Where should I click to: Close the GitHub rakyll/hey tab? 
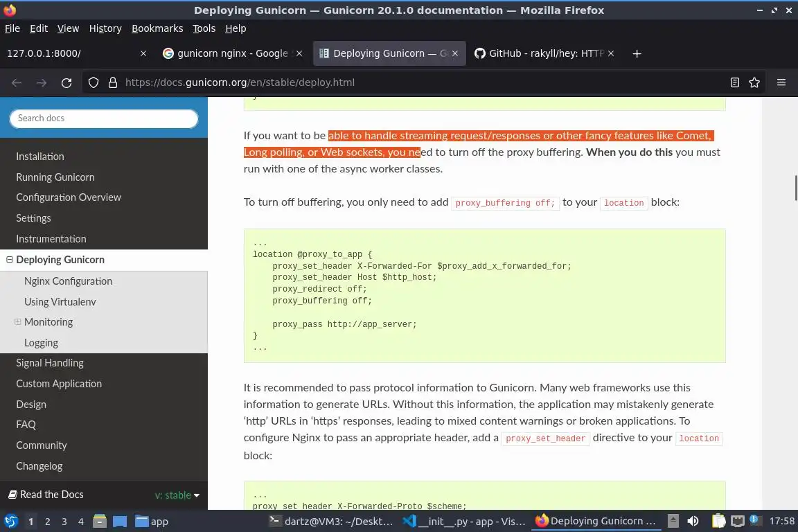611,53
